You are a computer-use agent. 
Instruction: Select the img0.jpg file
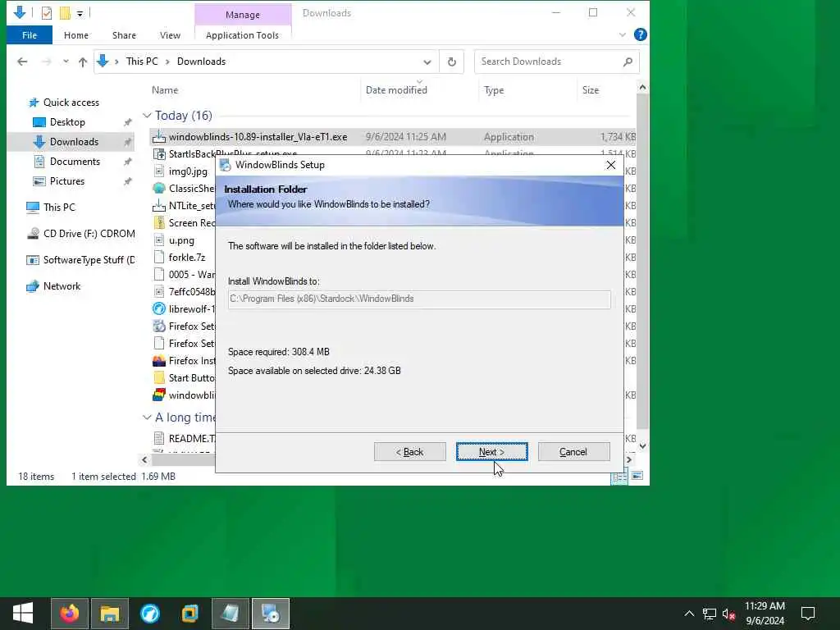coord(188,171)
